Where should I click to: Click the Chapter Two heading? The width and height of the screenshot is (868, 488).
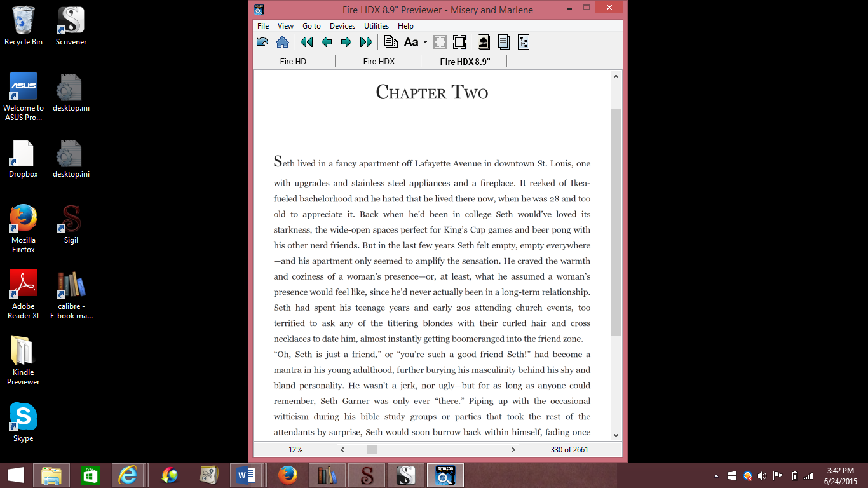pos(432,92)
